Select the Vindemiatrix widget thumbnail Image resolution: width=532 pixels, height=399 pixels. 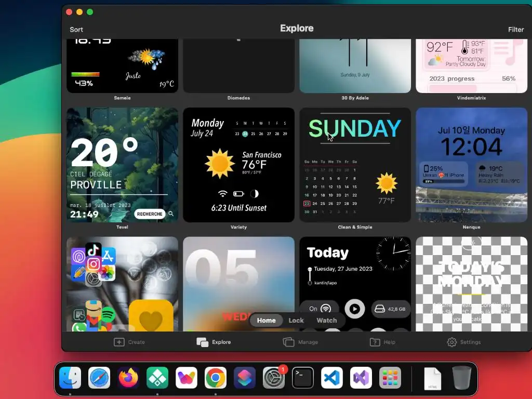[472, 66]
